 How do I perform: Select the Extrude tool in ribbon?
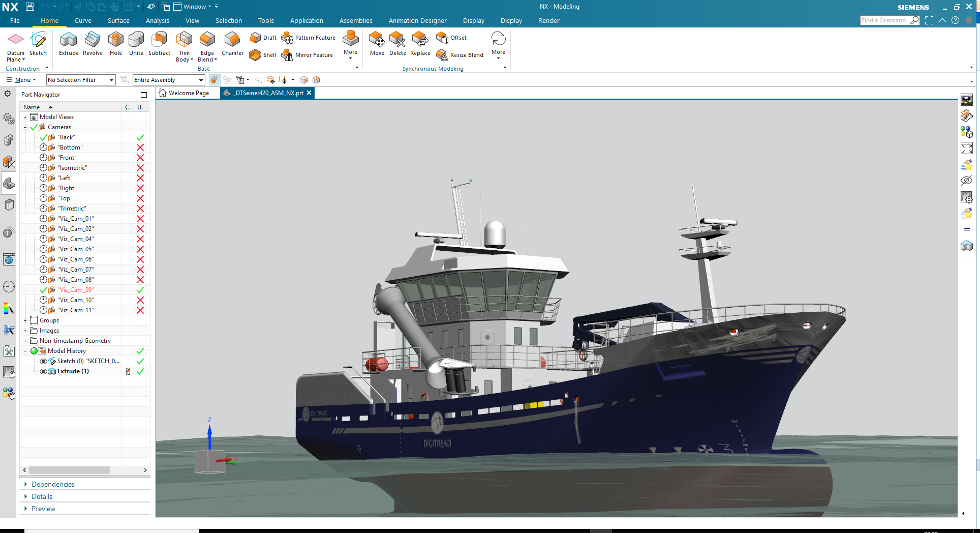point(69,41)
